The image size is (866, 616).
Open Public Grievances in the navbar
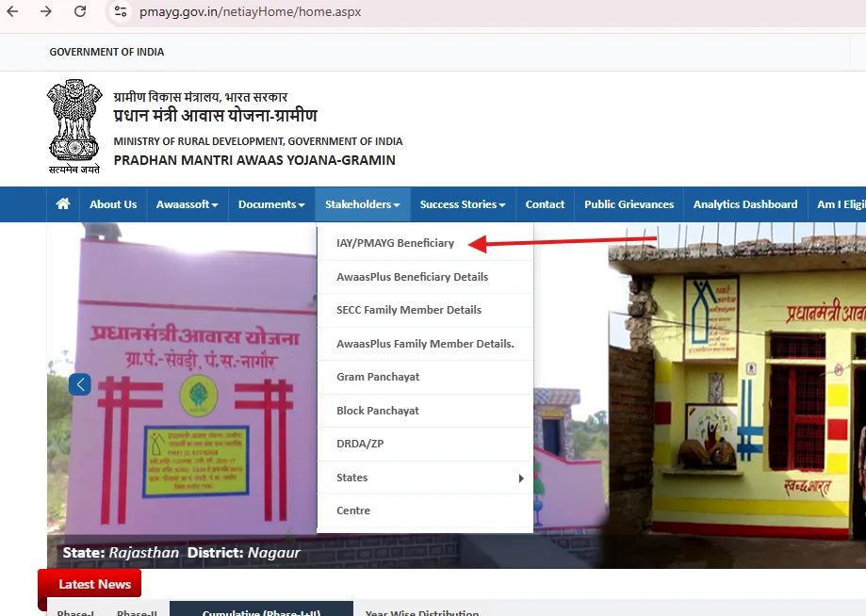tap(629, 204)
